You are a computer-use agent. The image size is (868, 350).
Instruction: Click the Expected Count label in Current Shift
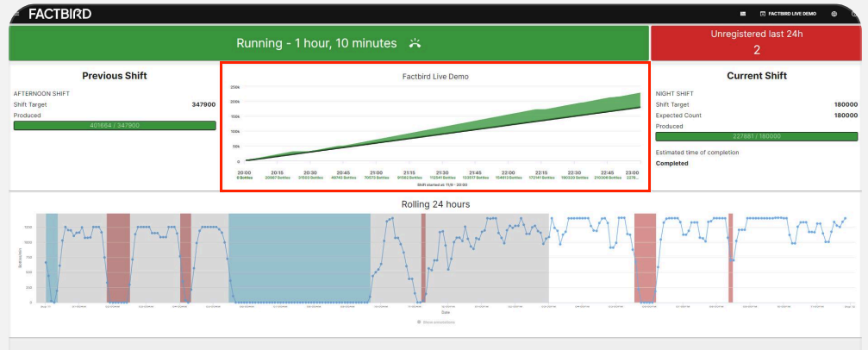pyautogui.click(x=678, y=116)
